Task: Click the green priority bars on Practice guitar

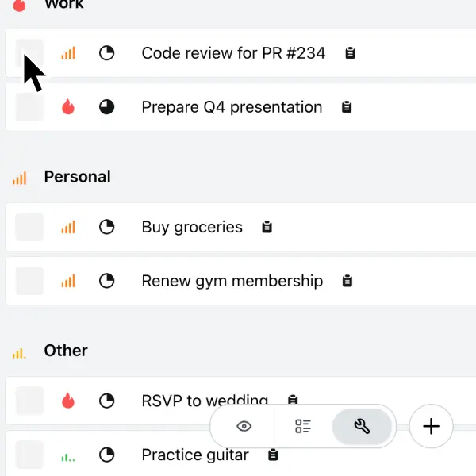Action: [68, 455]
